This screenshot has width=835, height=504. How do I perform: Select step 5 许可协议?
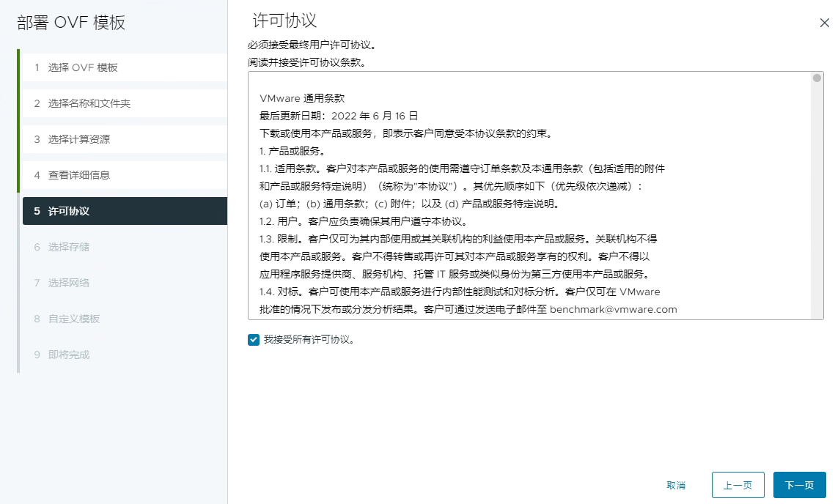tap(125, 211)
